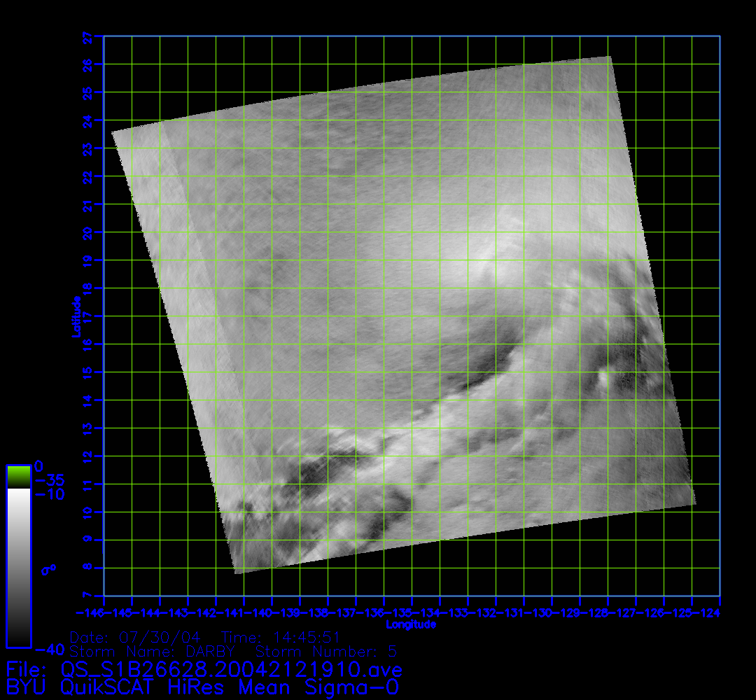Click the Latitude axis label

click(x=75, y=316)
